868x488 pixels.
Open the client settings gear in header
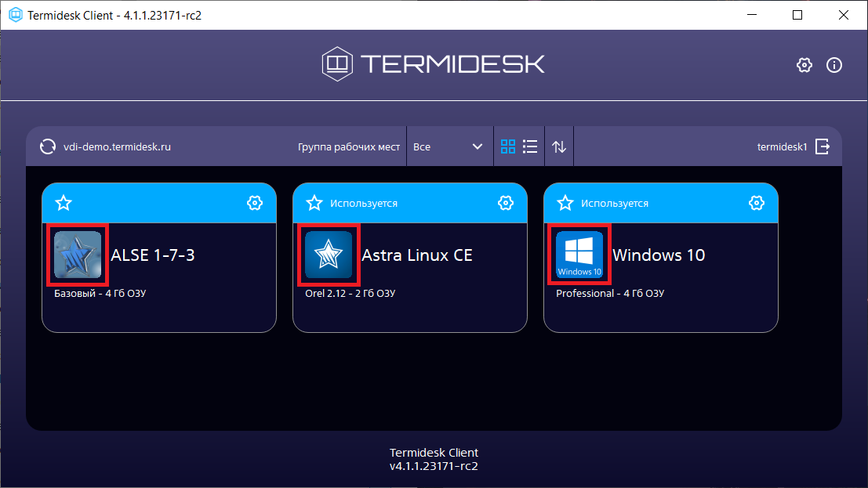(804, 65)
